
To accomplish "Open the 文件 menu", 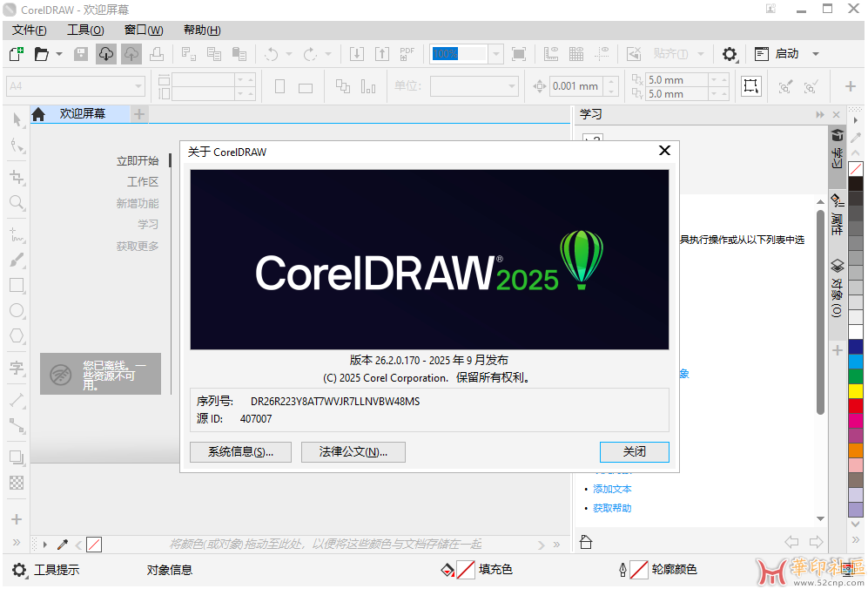I will pos(30,30).
